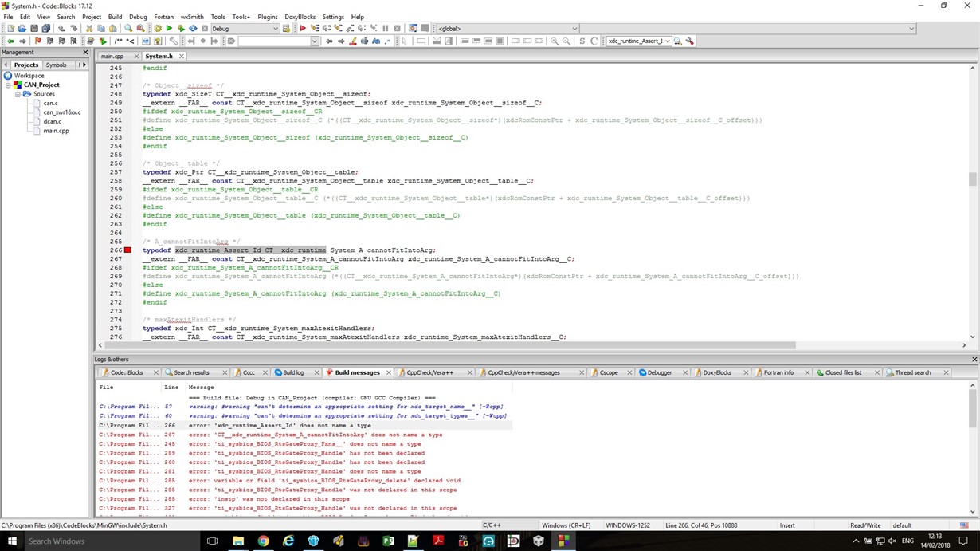Switch to the Search results tab
The height and width of the screenshot is (551, 980).
[191, 372]
